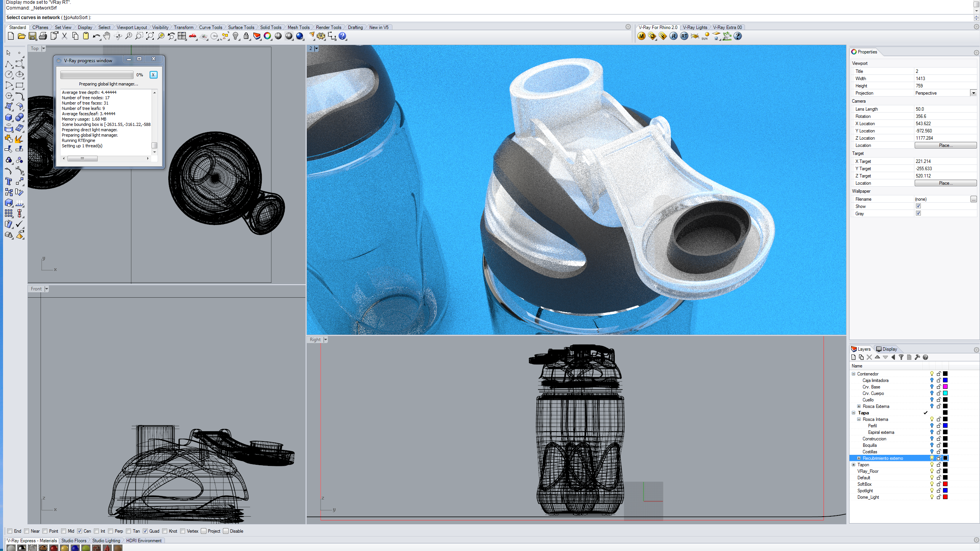
Task: Switch to the Surface Tools tab
Action: point(241,27)
